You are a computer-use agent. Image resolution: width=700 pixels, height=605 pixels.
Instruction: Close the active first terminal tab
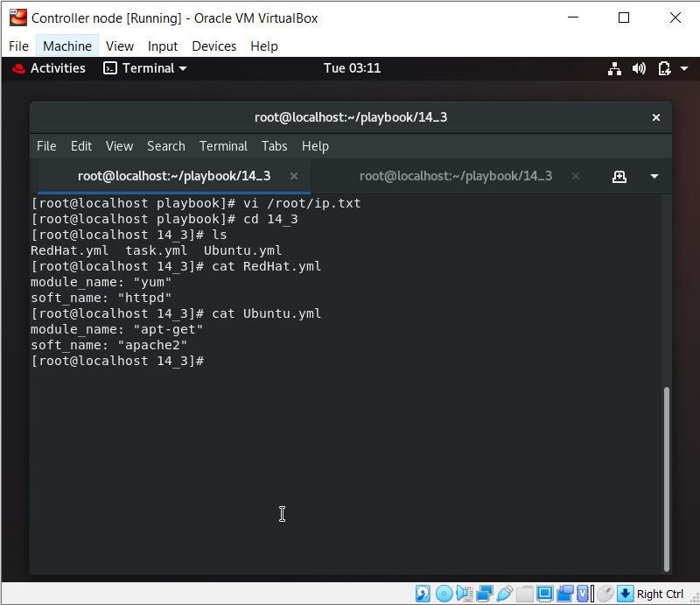(294, 176)
